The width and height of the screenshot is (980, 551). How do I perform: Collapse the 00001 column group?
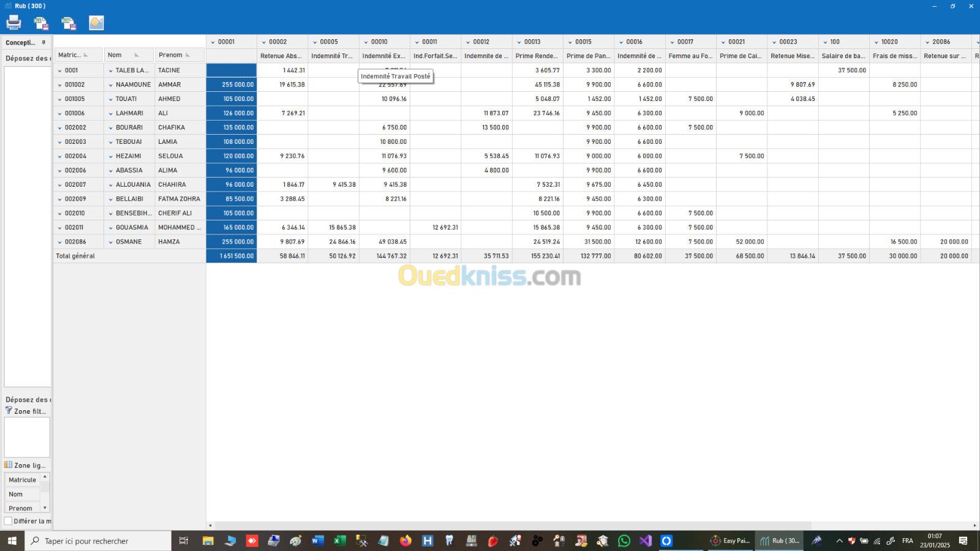pos(213,42)
